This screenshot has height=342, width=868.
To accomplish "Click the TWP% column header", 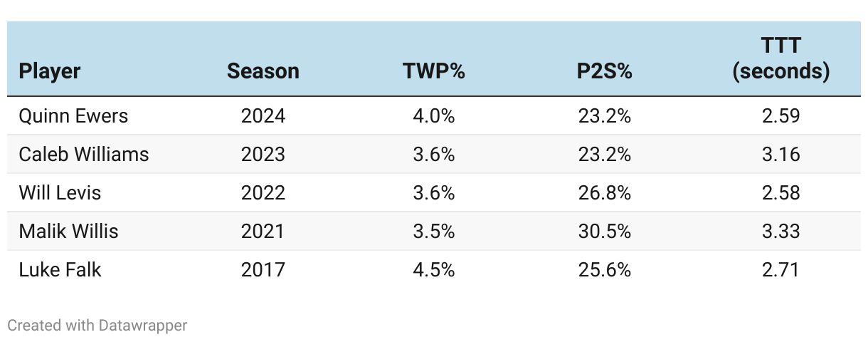I will [x=434, y=71].
